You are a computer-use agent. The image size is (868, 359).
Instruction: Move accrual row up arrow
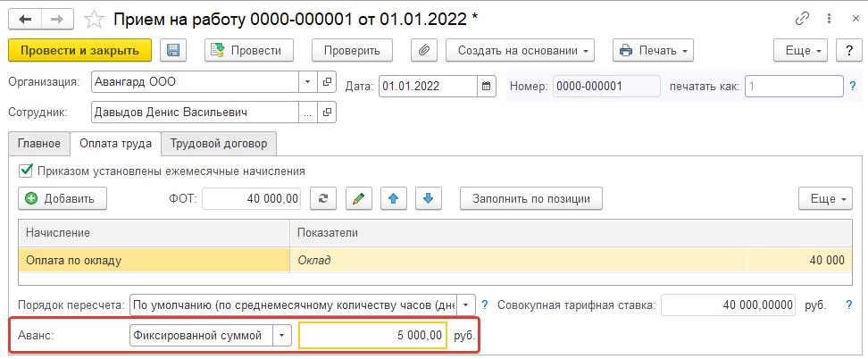(390, 197)
